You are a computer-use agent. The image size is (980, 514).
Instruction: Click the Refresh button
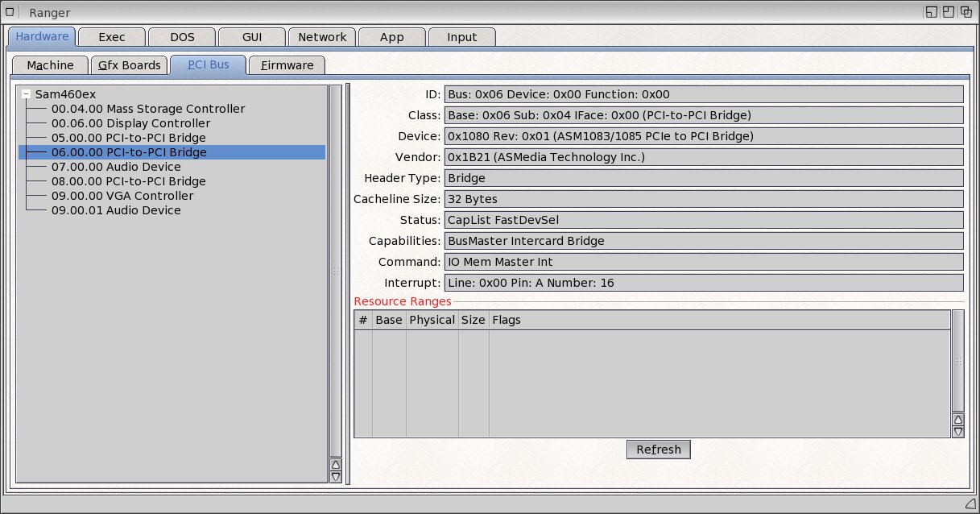tap(658, 450)
